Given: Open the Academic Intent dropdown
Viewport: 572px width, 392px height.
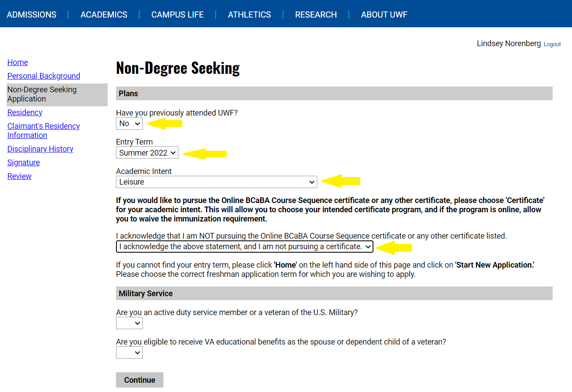Looking at the screenshot, I should (x=216, y=182).
